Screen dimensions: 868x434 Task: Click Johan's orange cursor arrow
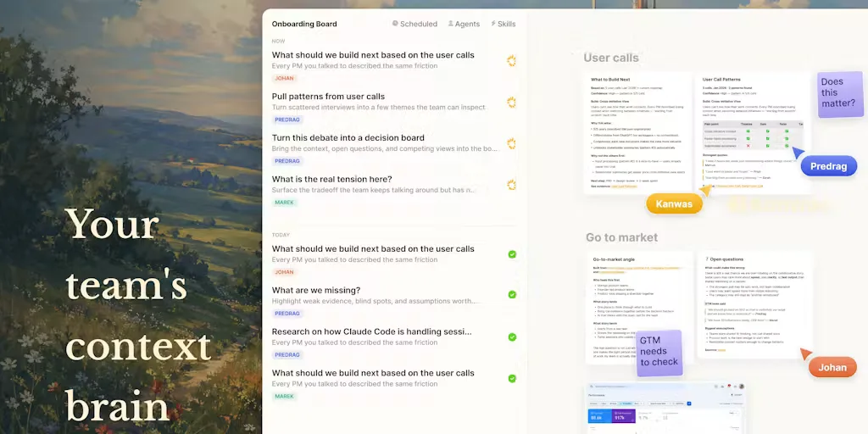click(x=806, y=353)
